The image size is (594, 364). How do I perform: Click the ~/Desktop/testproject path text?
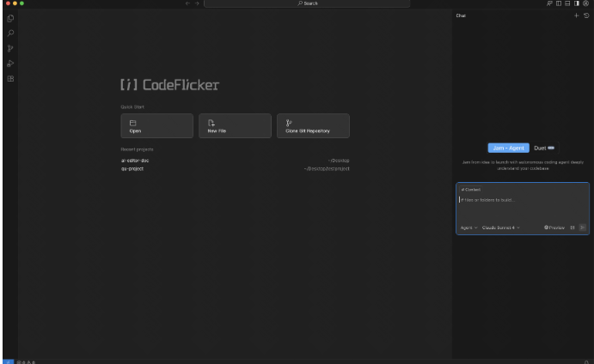click(x=327, y=169)
